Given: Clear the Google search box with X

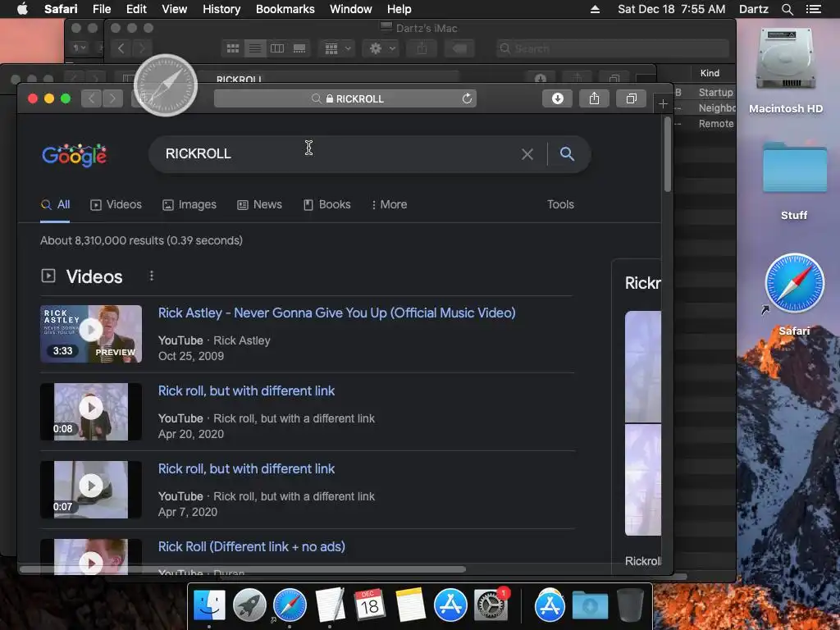Looking at the screenshot, I should pos(527,154).
